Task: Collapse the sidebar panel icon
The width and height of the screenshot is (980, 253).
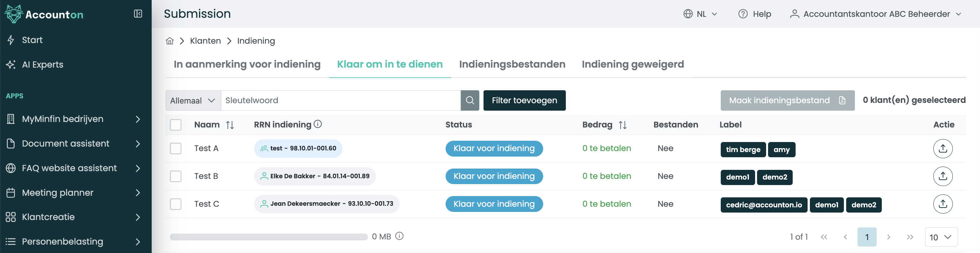Action: (x=138, y=14)
